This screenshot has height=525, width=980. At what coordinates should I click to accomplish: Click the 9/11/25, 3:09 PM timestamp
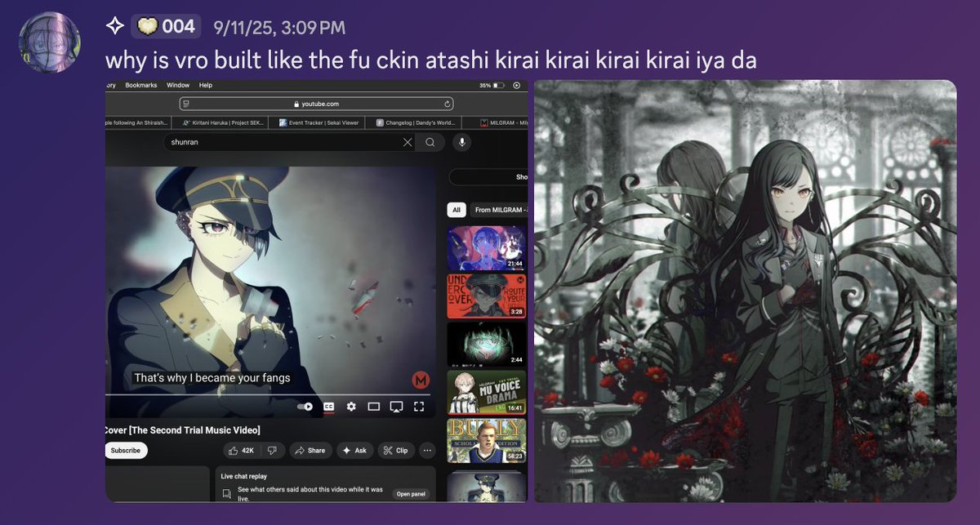(x=279, y=27)
